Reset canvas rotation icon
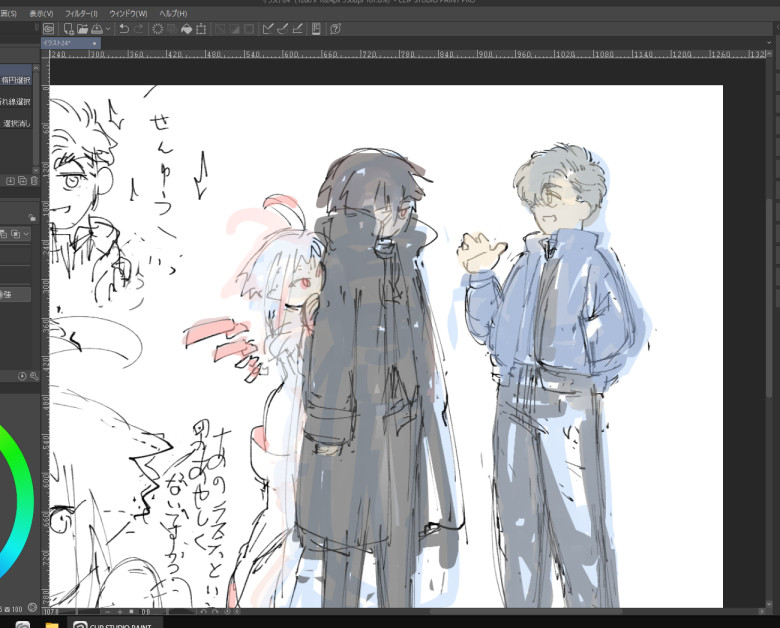Screen dimensions: 780x628 coord(227,612)
